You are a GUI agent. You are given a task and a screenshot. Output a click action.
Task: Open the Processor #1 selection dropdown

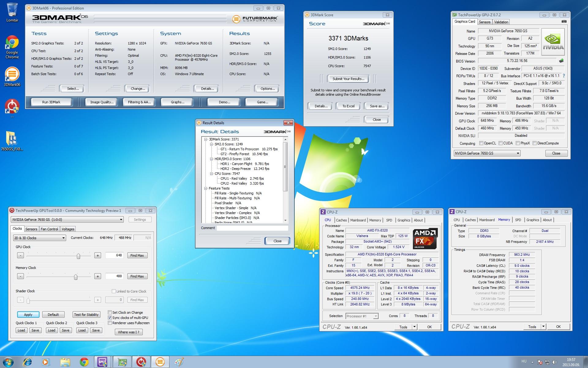point(362,316)
